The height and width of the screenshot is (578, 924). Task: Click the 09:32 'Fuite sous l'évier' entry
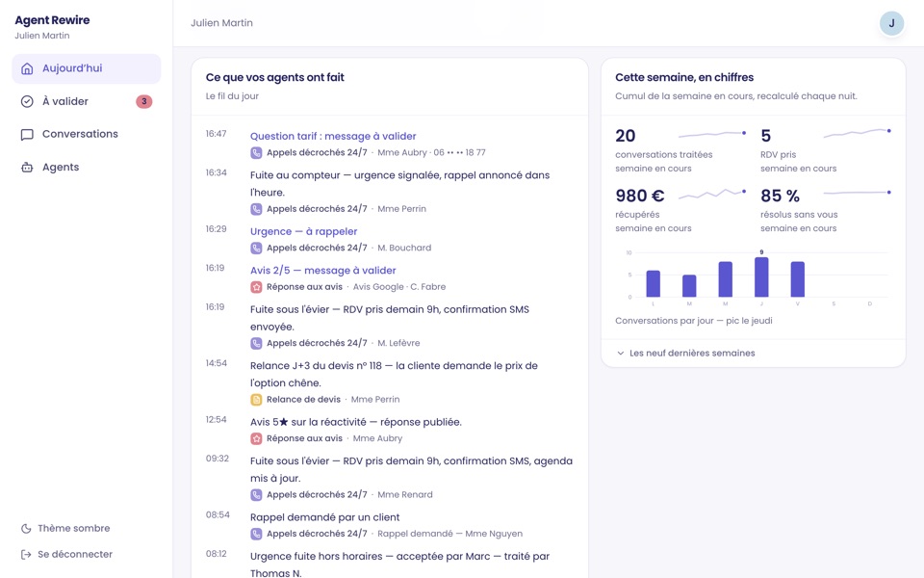pos(411,469)
